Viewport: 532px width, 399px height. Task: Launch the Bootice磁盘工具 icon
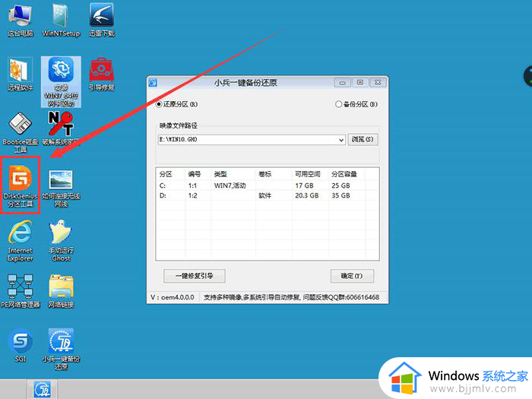tap(20, 133)
